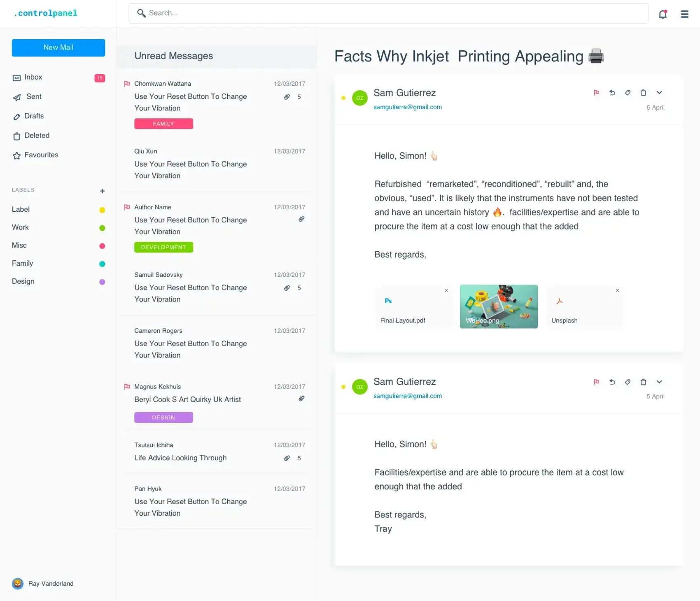Expand options chevron on second Sam Gutierrez email

(x=659, y=382)
